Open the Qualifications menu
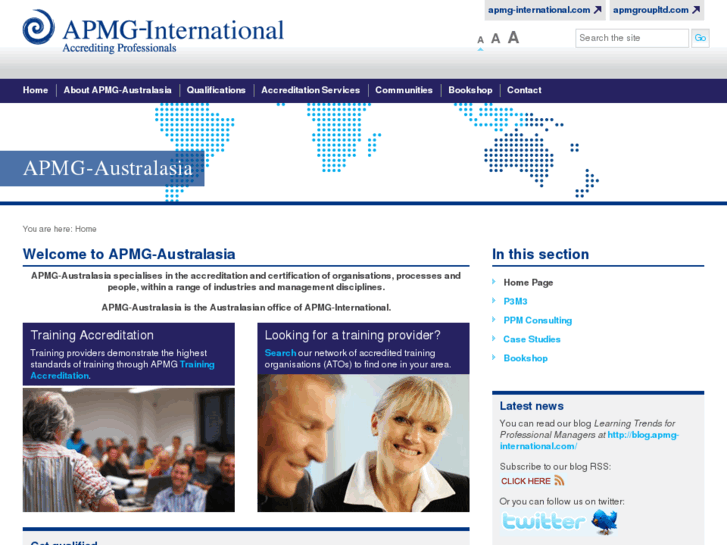The width and height of the screenshot is (727, 545). click(x=216, y=90)
